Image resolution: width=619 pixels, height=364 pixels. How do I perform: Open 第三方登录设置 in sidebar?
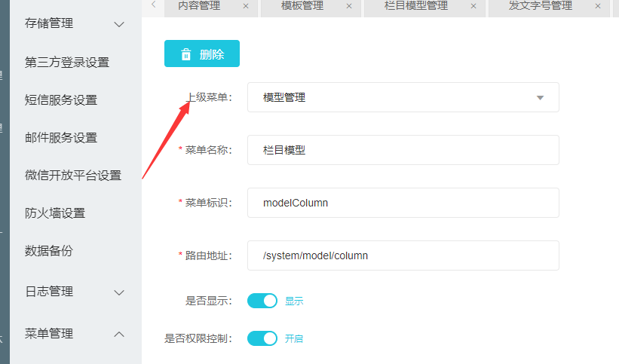point(67,63)
